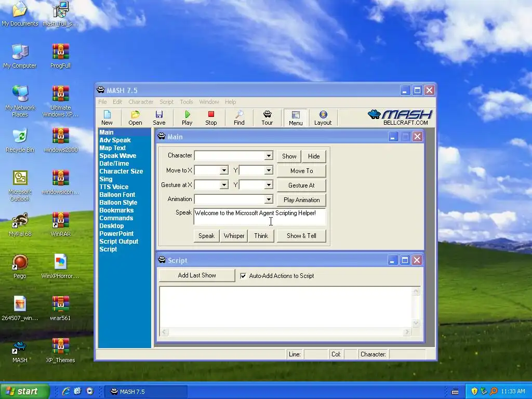Select the Recycle Bin desktop icon
This screenshot has height=399, width=532.
(x=20, y=140)
